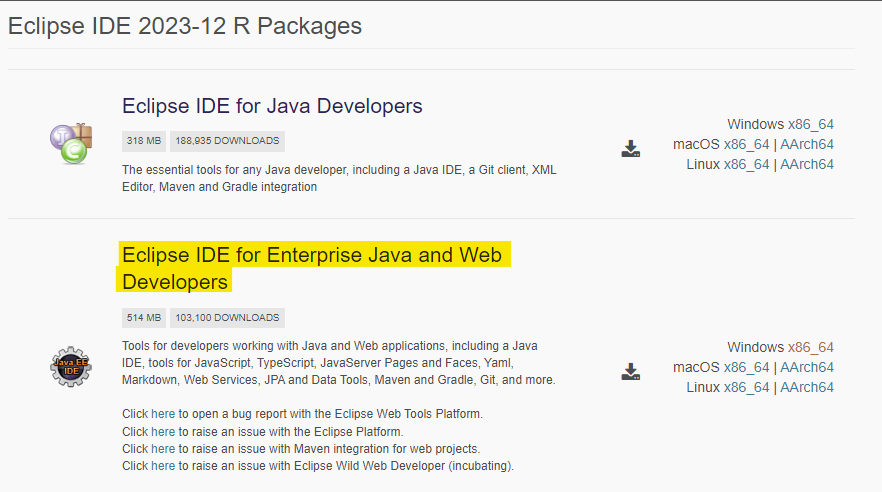Viewport: 882px width, 492px height.
Task: Click the Windows label in Java Developers row
Action: 755,124
